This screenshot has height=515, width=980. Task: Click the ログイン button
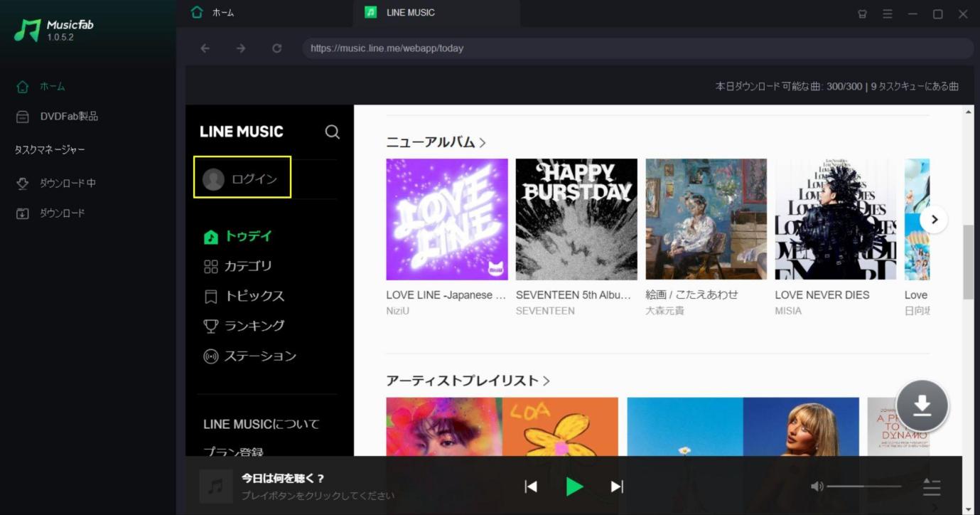click(x=242, y=178)
